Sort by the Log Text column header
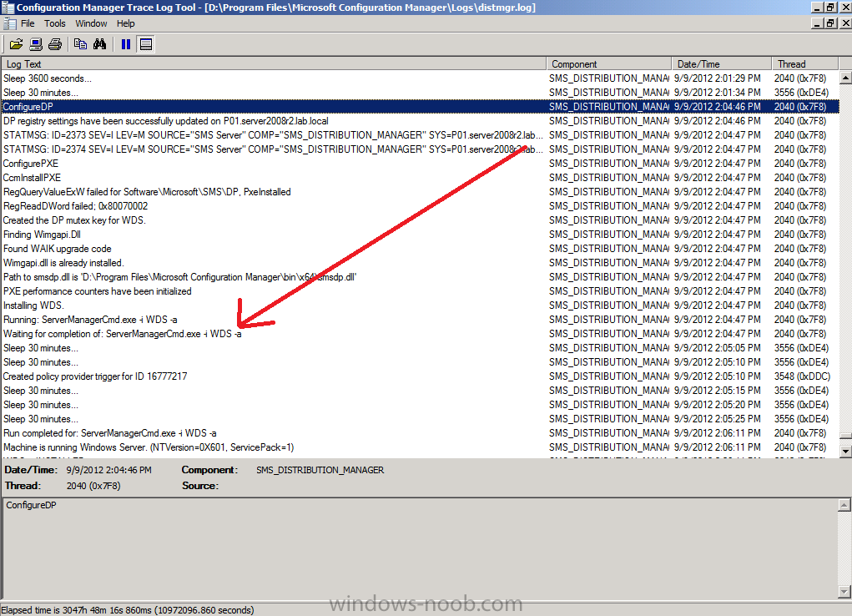This screenshot has height=616, width=852. pos(274,63)
